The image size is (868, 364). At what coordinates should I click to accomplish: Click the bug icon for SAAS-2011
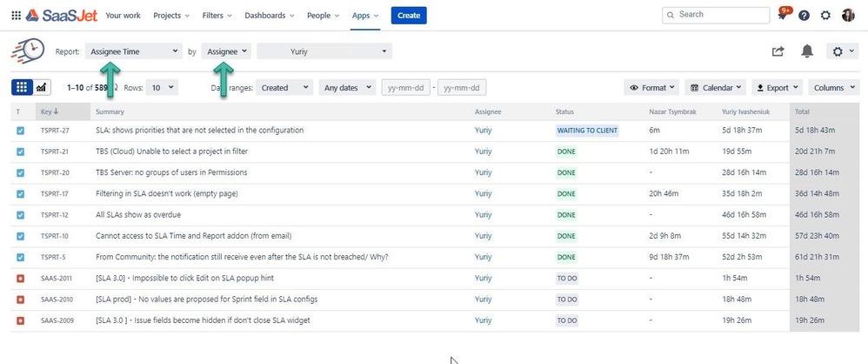21,278
